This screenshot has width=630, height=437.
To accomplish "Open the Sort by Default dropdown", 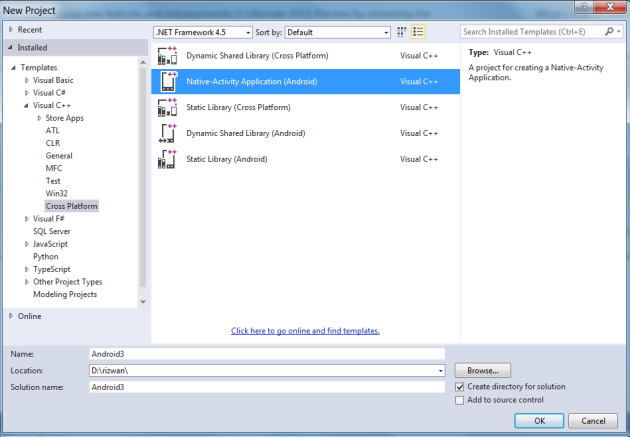I will 338,32.
